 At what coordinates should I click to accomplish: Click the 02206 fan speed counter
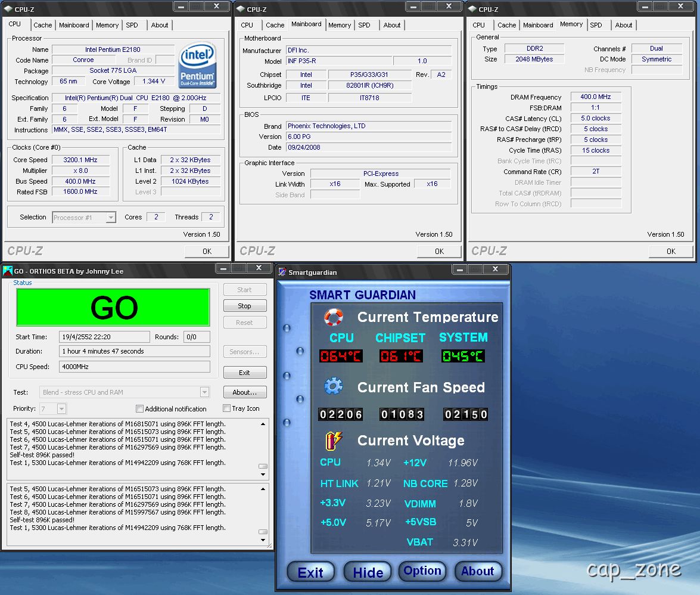click(x=340, y=414)
